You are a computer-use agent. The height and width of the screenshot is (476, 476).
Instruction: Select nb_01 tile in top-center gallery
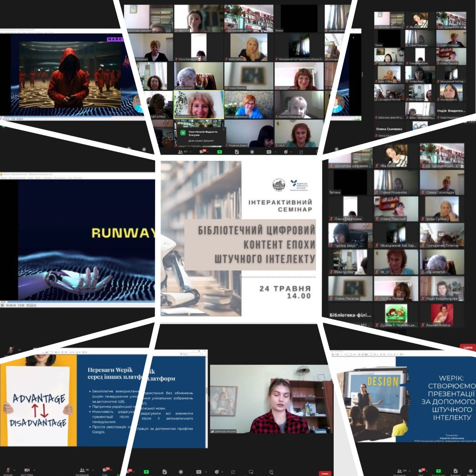[299, 134]
